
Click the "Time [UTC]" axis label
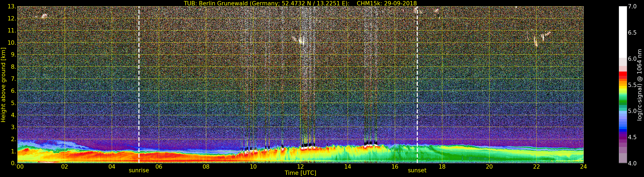pyautogui.click(x=300, y=173)
